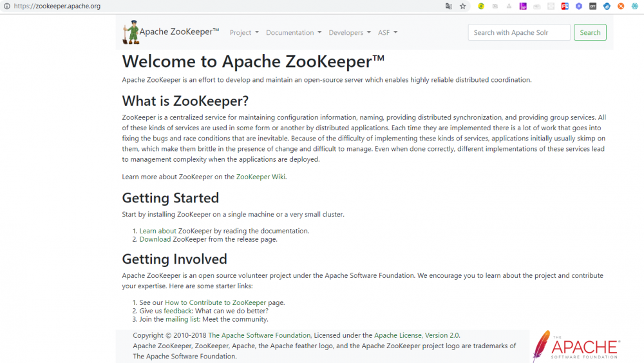The image size is (644, 363).
Task: Open the ZooKeeper Wiki link
Action: [x=261, y=177]
